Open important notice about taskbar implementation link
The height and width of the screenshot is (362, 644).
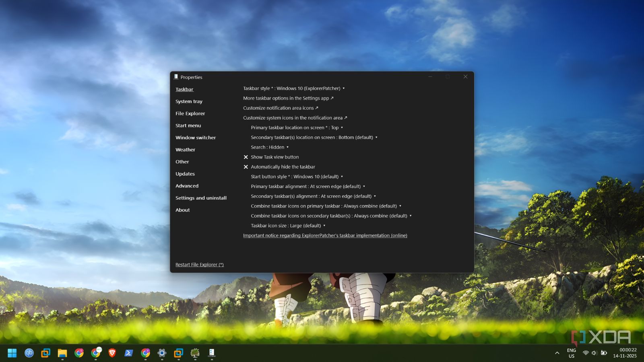click(325, 236)
